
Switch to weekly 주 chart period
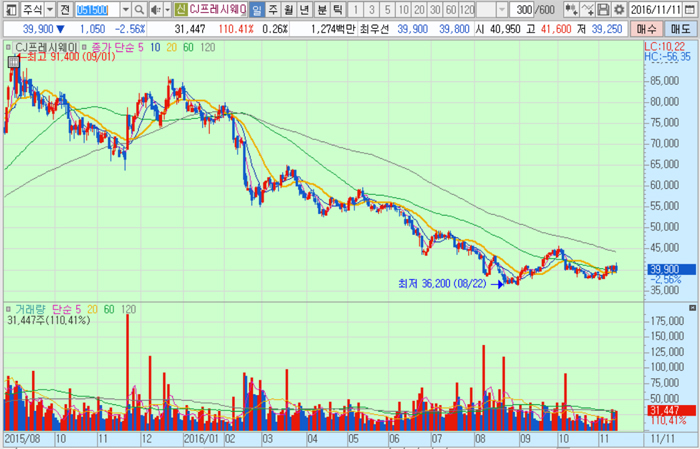point(274,9)
